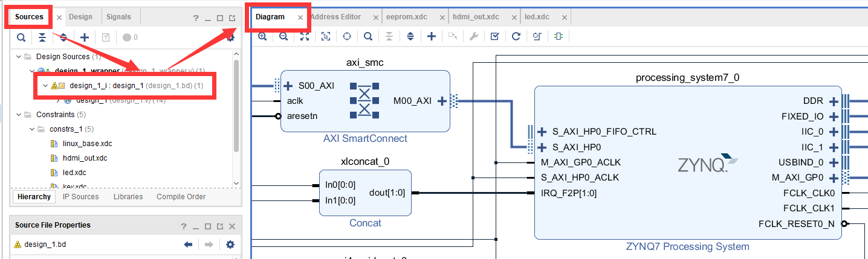
Task: Collapse all sources in the Sources toolbar
Action: pos(42,37)
